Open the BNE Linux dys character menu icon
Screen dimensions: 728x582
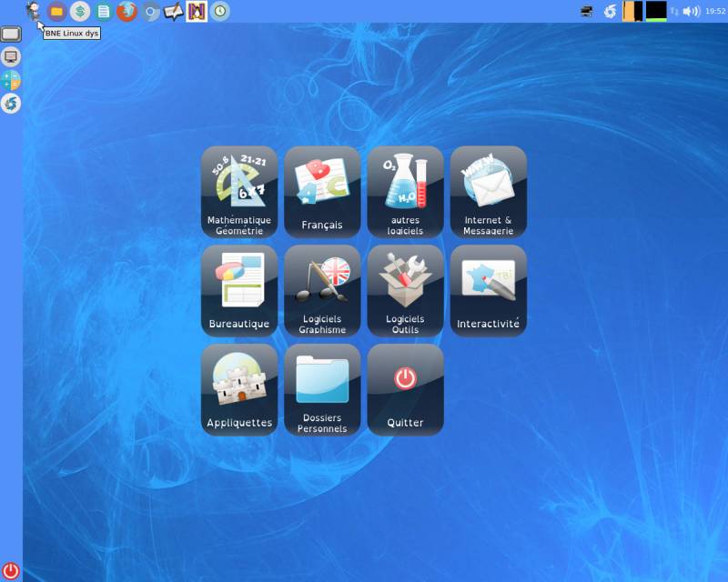click(33, 11)
